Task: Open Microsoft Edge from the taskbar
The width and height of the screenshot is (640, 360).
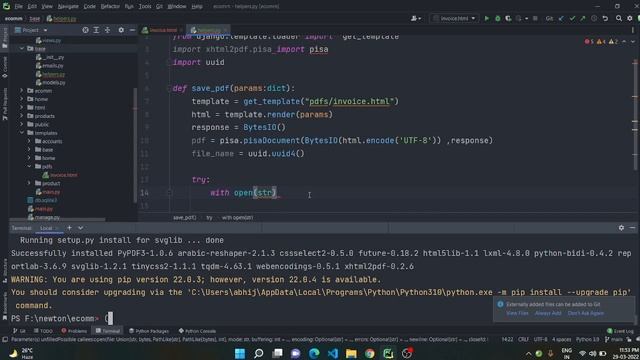Action: [x=314, y=353]
